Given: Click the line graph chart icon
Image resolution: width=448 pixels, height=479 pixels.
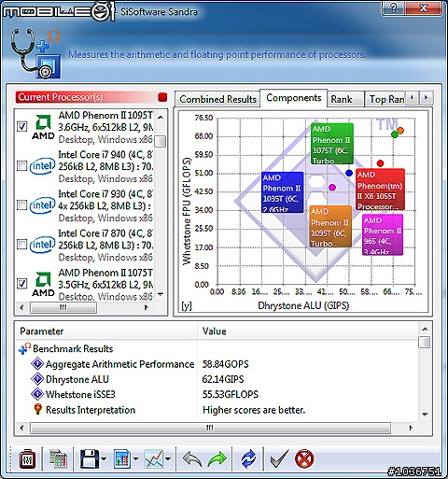Looking at the screenshot, I should (154, 459).
